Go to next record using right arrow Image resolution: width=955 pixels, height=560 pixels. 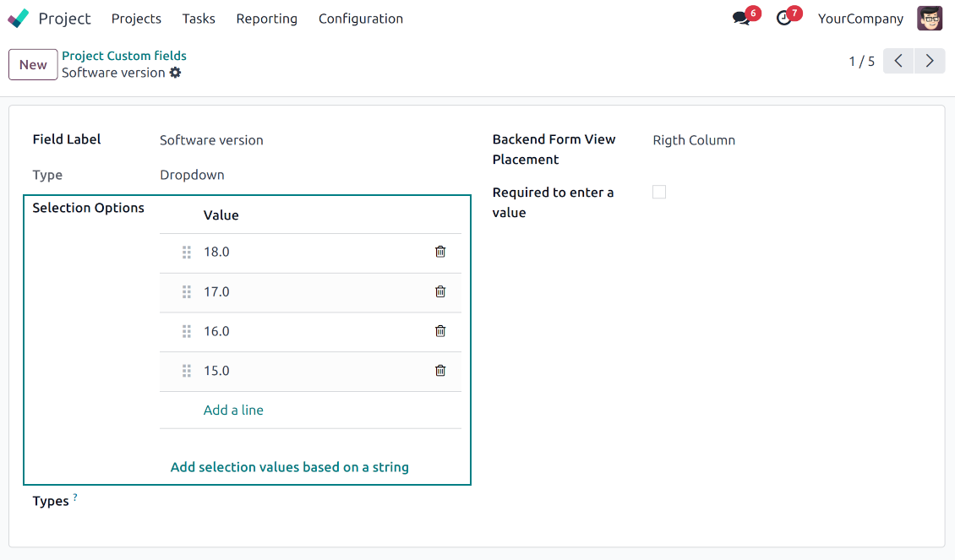pos(930,61)
